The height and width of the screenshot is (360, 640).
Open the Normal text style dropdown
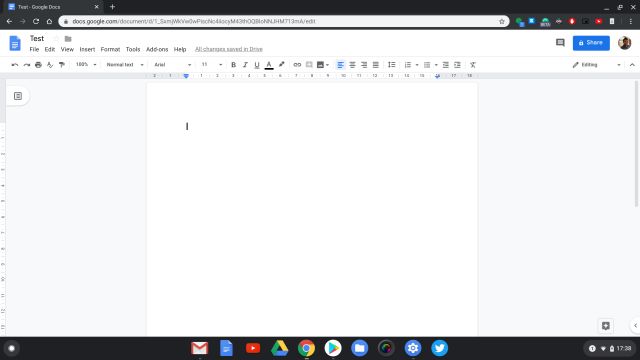125,64
